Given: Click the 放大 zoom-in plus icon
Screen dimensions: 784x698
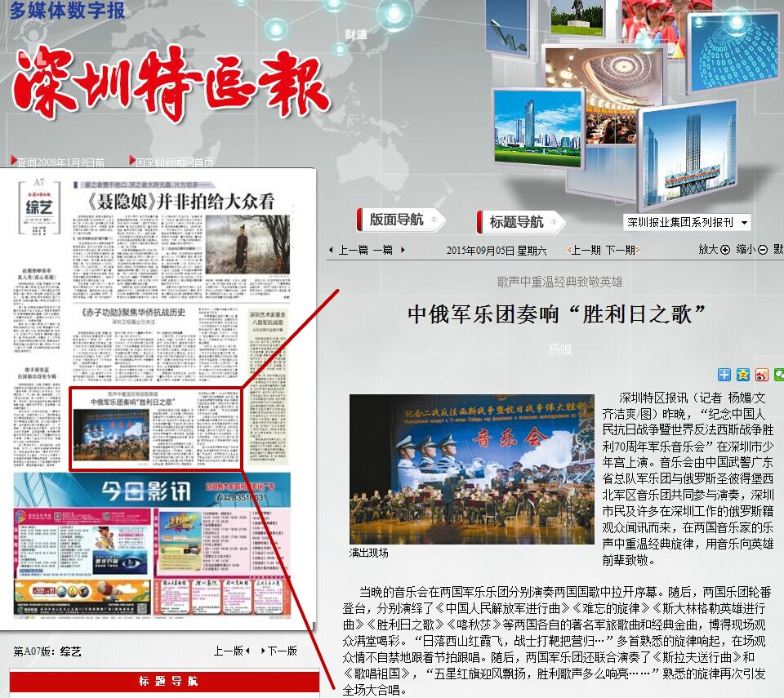Looking at the screenshot, I should 725,250.
